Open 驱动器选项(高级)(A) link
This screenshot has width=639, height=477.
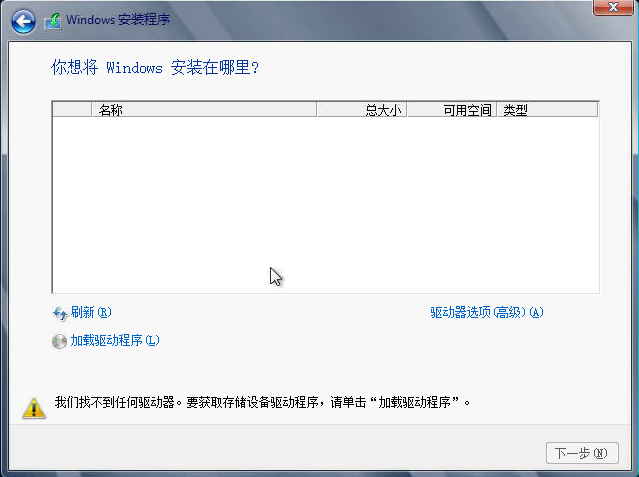point(486,312)
